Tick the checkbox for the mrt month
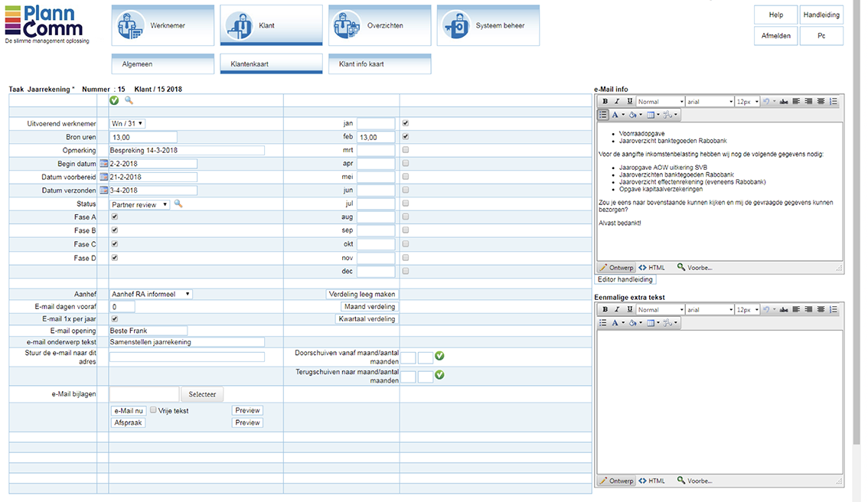 (x=406, y=150)
